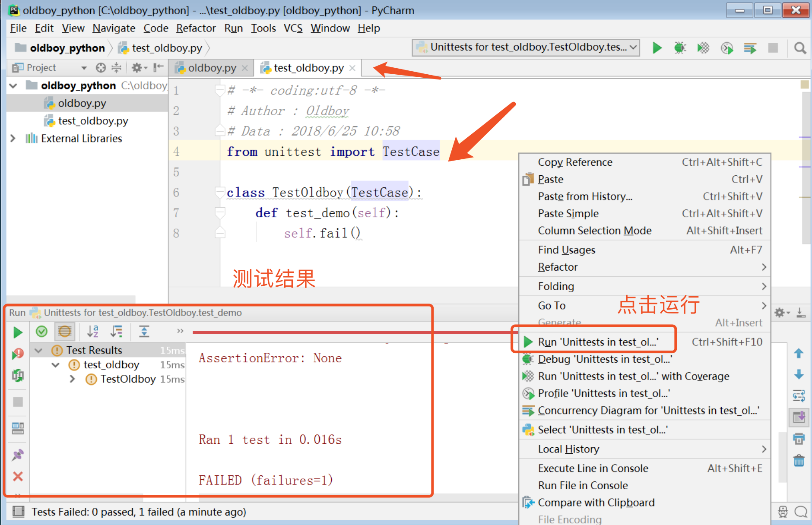The width and height of the screenshot is (812, 525).
Task: Click editor vertical scrollbar
Action: point(806,168)
